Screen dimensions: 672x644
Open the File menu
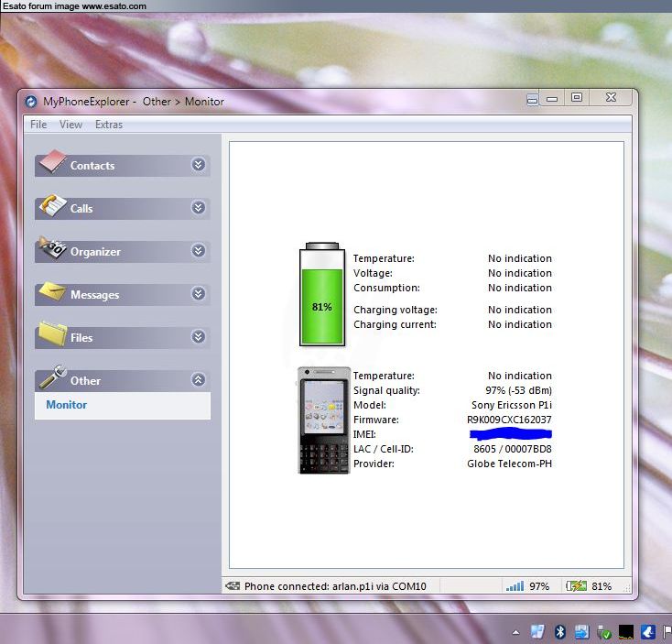[x=38, y=125]
